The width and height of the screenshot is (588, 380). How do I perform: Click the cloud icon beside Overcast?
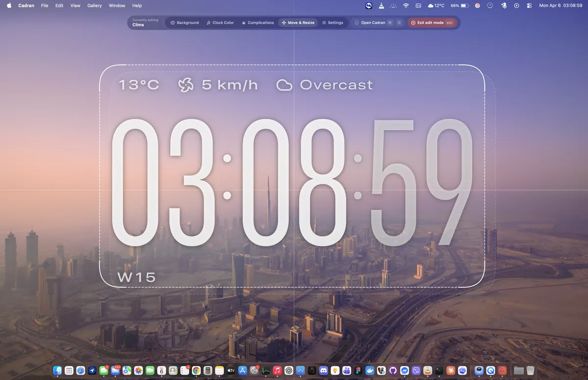click(x=284, y=85)
